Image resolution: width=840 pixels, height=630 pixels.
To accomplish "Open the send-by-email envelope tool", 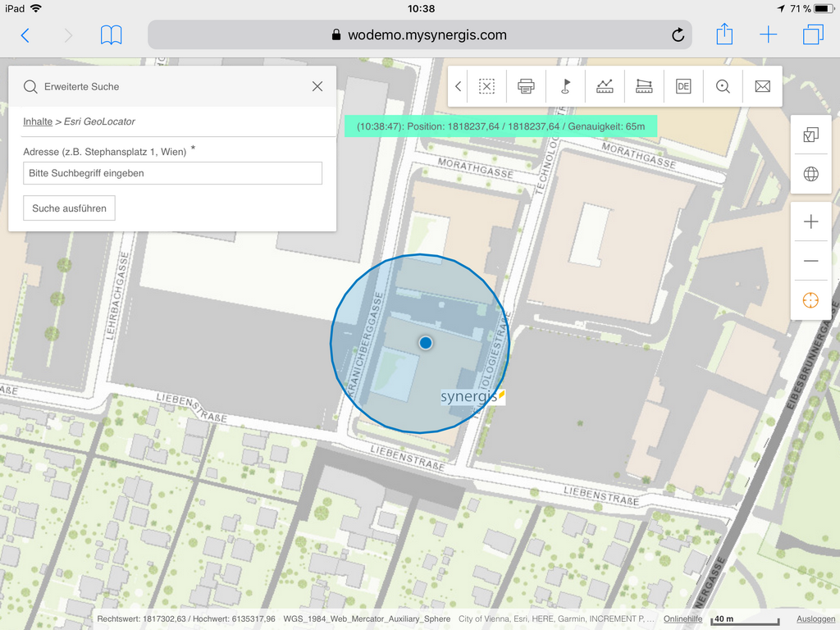I will click(x=762, y=86).
